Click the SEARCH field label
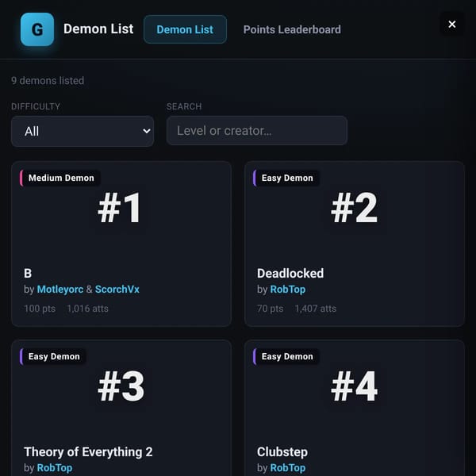Viewport: 476px width, 476px height. (x=184, y=106)
